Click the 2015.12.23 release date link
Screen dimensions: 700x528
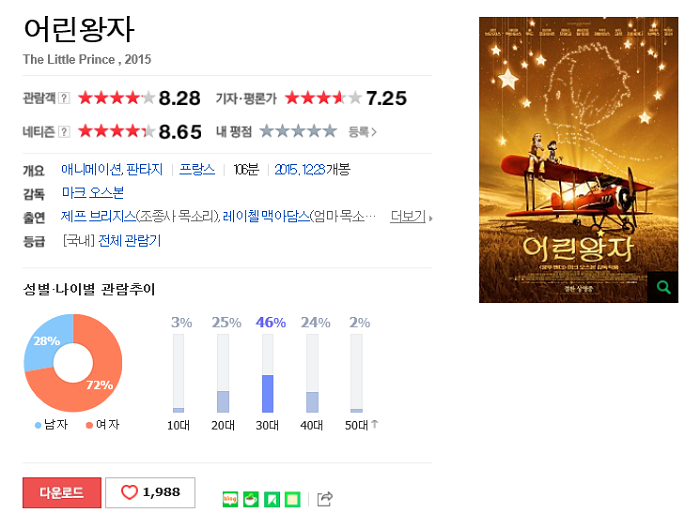click(x=300, y=170)
